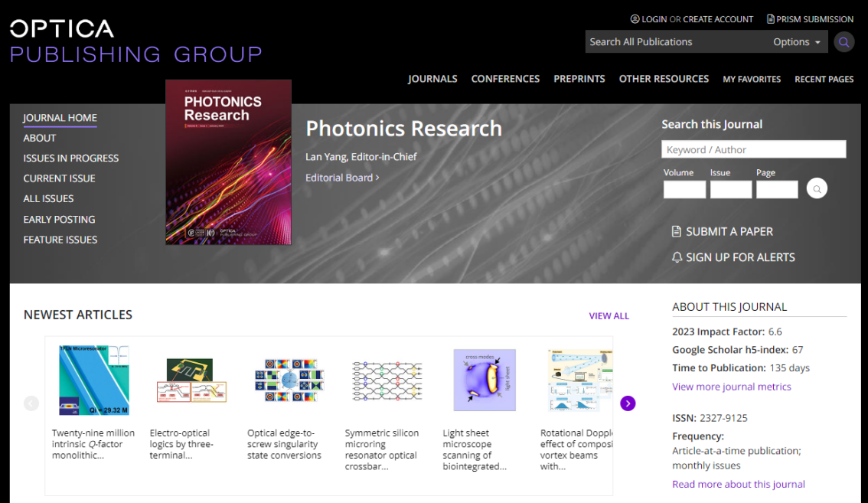The width and height of the screenshot is (868, 503).
Task: Open the microresonator Q-factor article thumbnail
Action: (94, 380)
